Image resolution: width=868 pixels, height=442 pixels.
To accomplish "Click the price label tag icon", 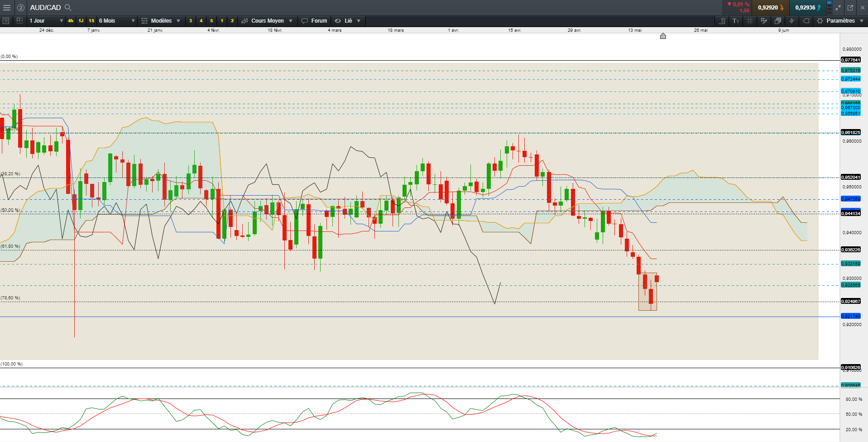I will 806,21.
